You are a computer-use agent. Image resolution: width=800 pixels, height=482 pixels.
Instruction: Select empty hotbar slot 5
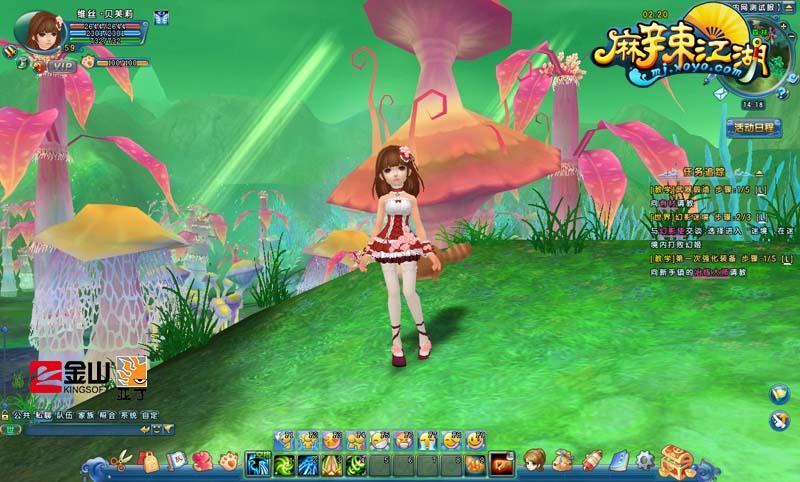pyautogui.click(x=380, y=466)
